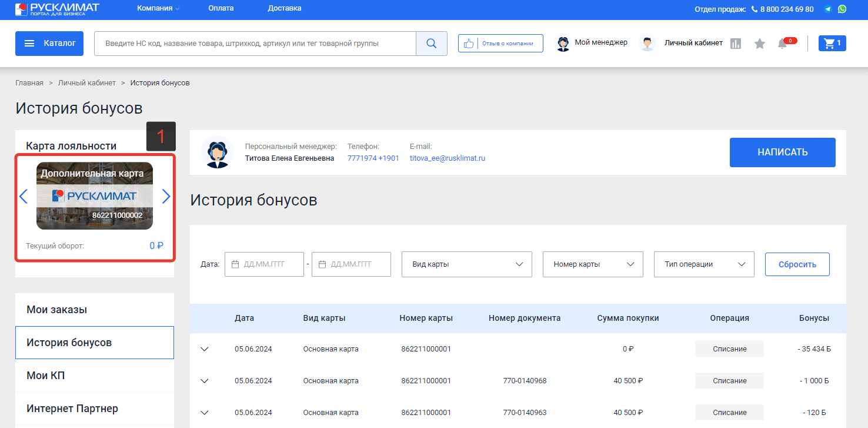Click the Дополнительная карта loyalty card image
The height and width of the screenshot is (428, 868).
[95, 196]
